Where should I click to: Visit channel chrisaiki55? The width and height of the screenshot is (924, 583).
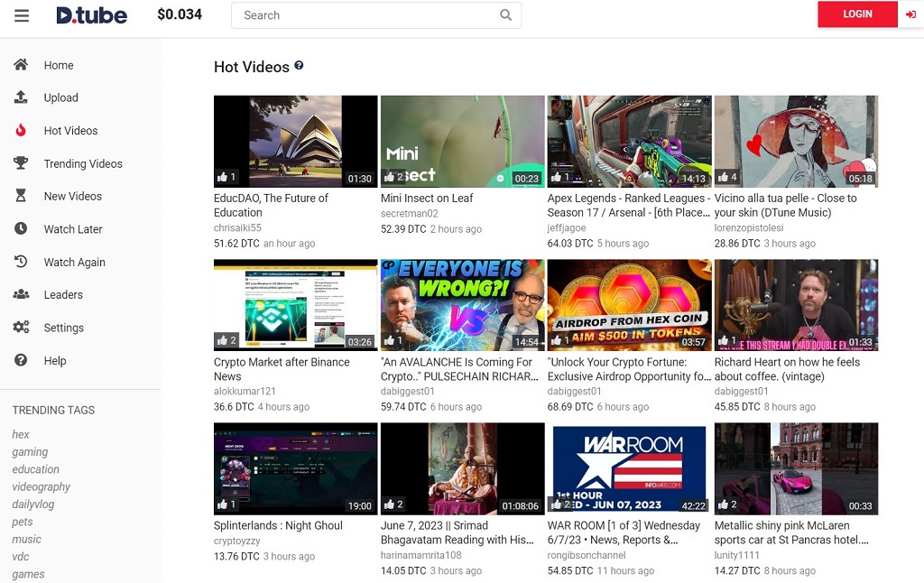237,227
